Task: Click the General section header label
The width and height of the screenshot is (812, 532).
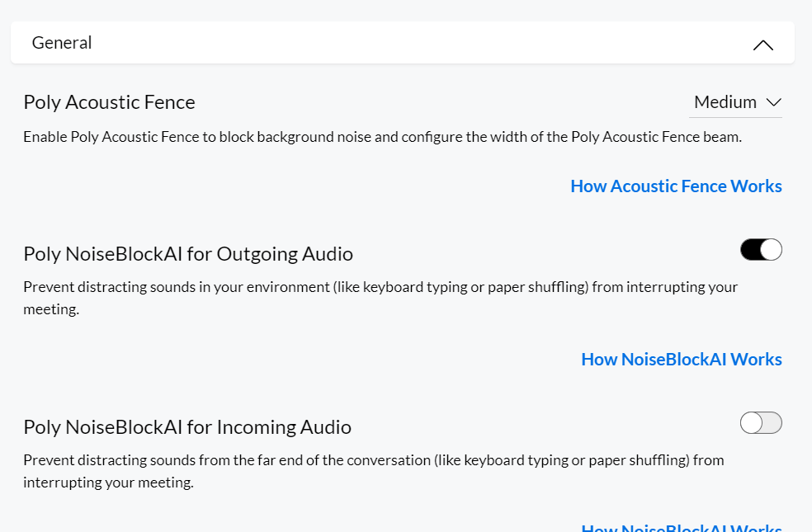Action: tap(62, 43)
